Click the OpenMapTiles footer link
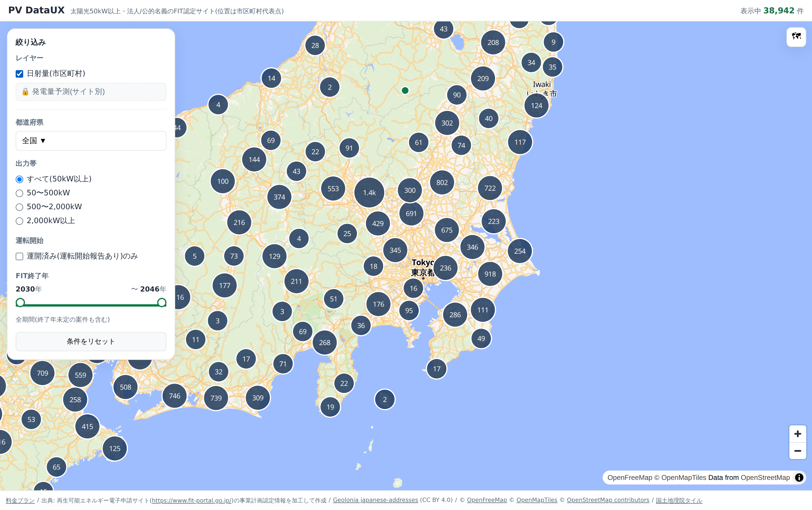The width and height of the screenshot is (812, 510). (x=536, y=500)
